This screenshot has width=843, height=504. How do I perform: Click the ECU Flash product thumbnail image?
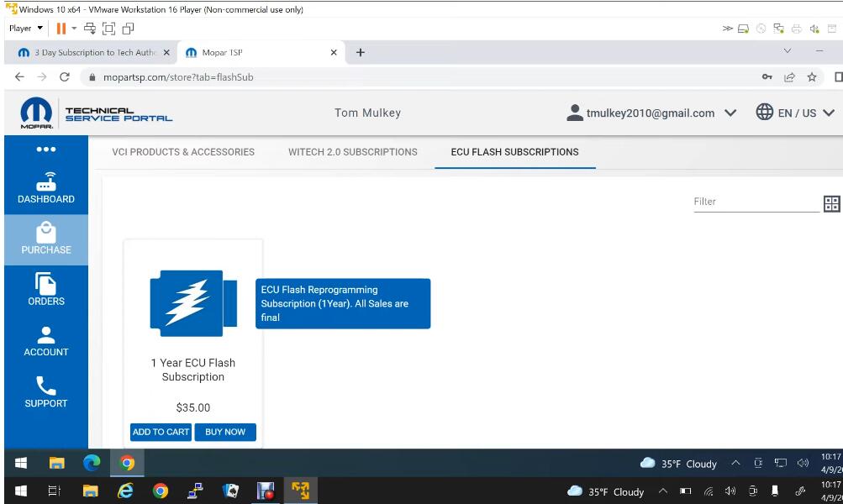click(193, 303)
